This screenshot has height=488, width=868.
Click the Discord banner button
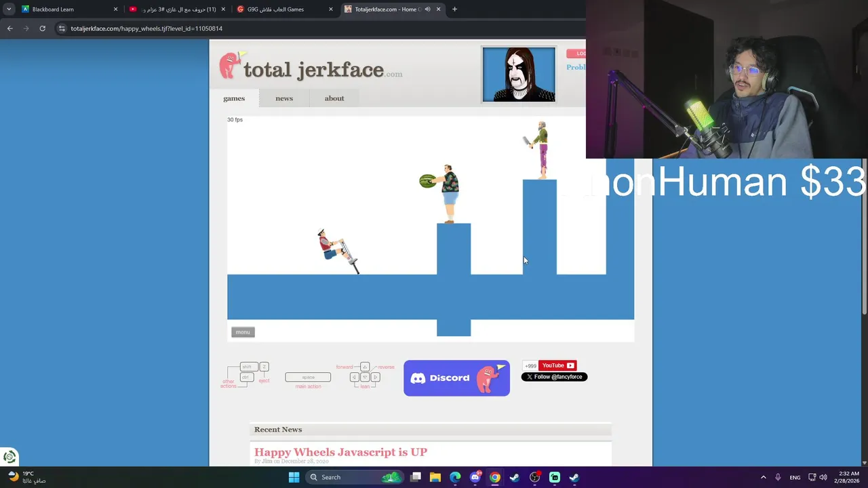[x=456, y=378]
